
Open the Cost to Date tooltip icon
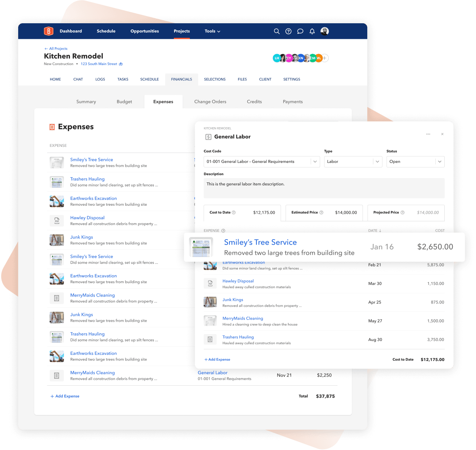click(x=234, y=212)
